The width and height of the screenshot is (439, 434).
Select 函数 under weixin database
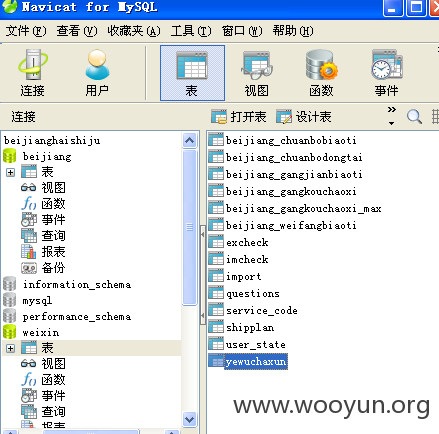[x=43, y=380]
